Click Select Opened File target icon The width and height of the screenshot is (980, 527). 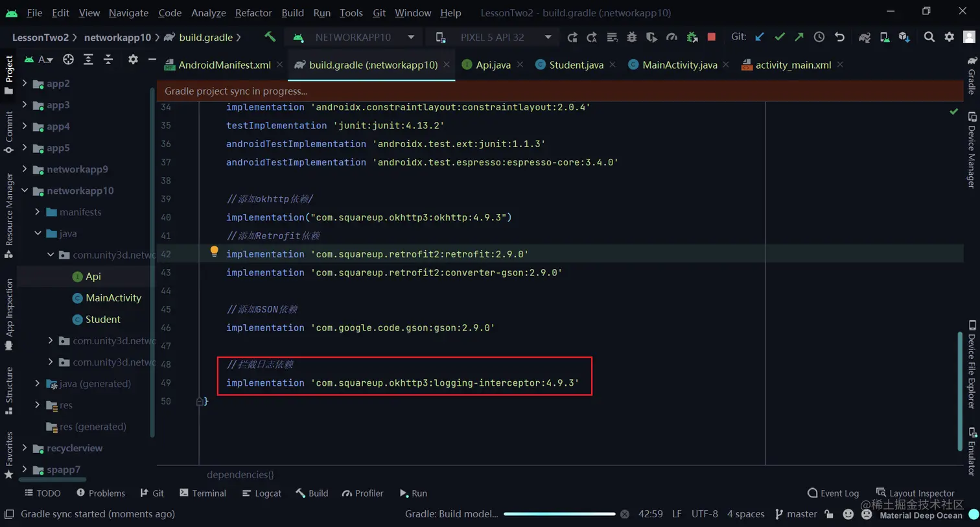point(68,60)
